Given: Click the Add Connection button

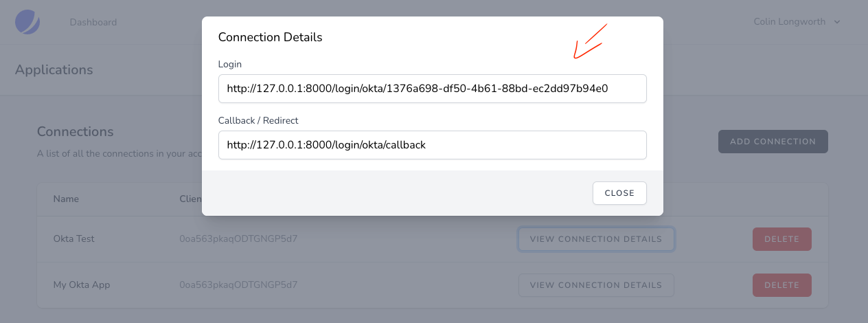Looking at the screenshot, I should pos(773,142).
